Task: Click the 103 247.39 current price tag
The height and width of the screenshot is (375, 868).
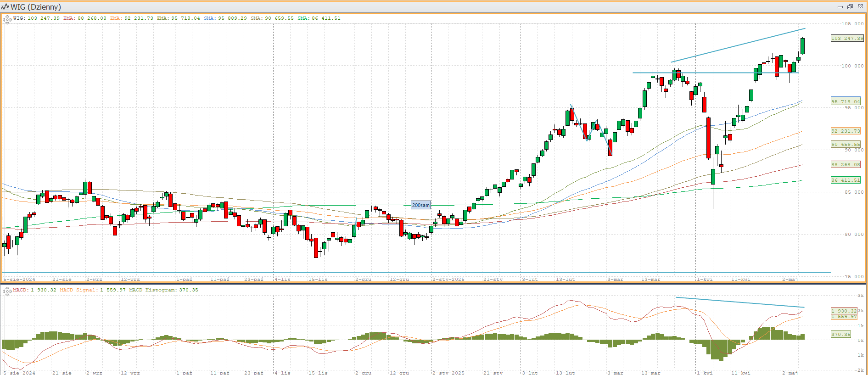Action: pos(847,39)
